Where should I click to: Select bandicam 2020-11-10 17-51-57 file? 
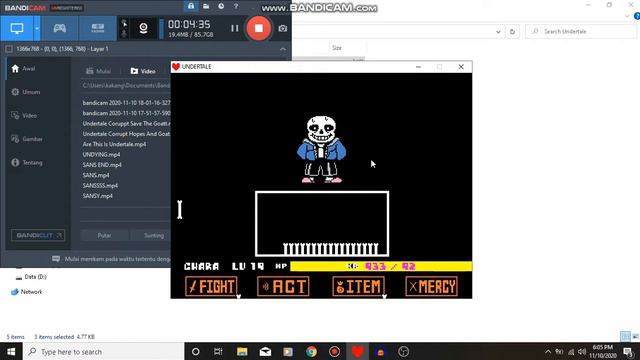click(x=126, y=113)
